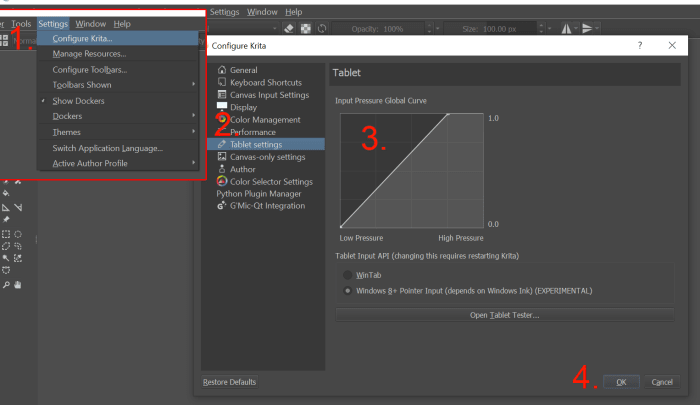Toggle eraser mode in top toolbar
700x405 pixels.
pos(289,29)
